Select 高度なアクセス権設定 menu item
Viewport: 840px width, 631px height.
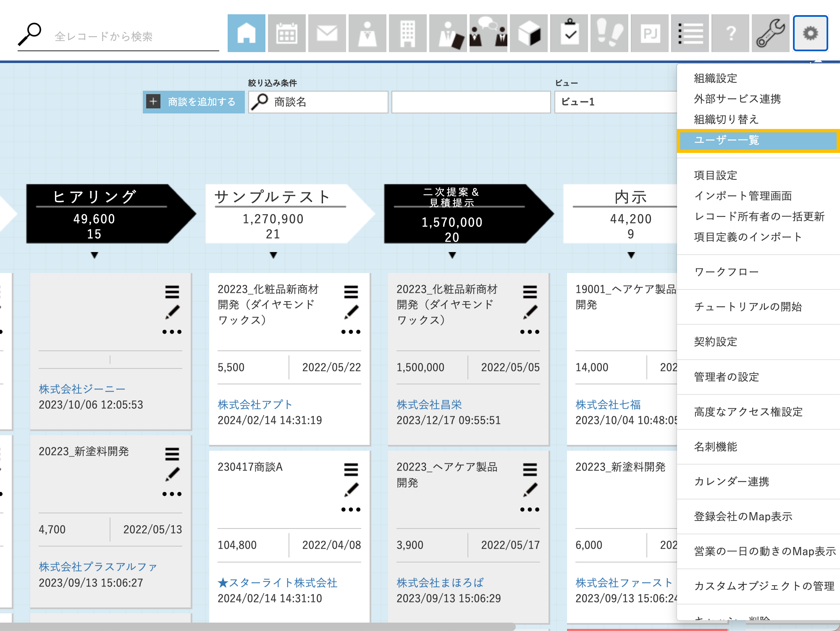[748, 412]
